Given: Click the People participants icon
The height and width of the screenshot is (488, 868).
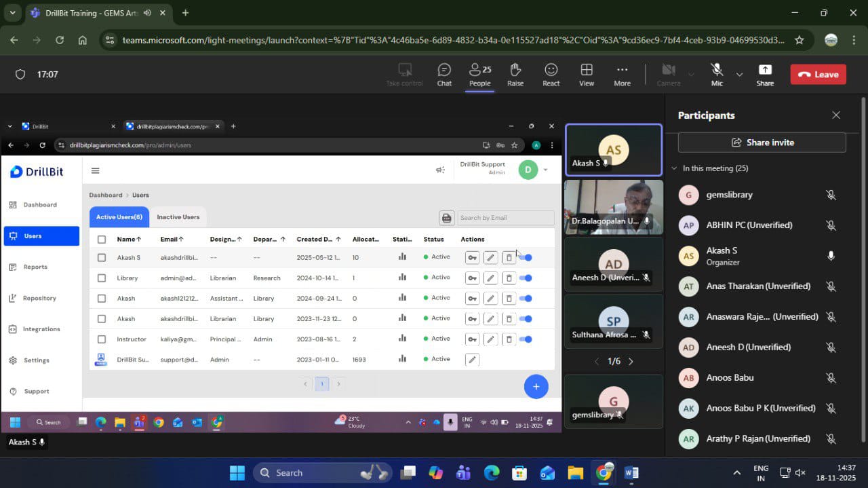Looking at the screenshot, I should coord(479,74).
